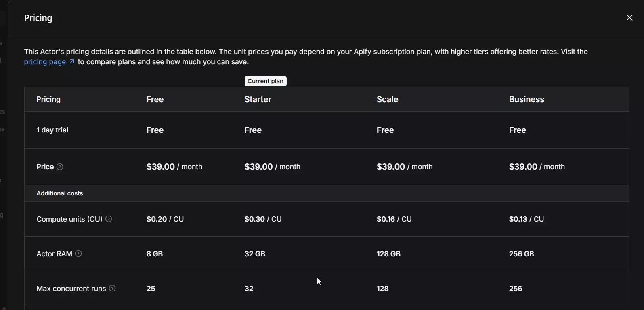Click the Compute units help icon
644x310 pixels.
click(109, 219)
